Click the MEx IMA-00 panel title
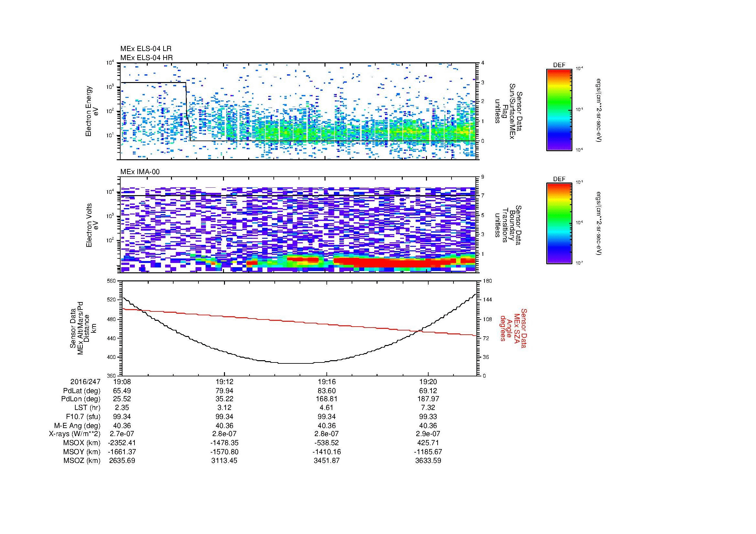 click(140, 172)
